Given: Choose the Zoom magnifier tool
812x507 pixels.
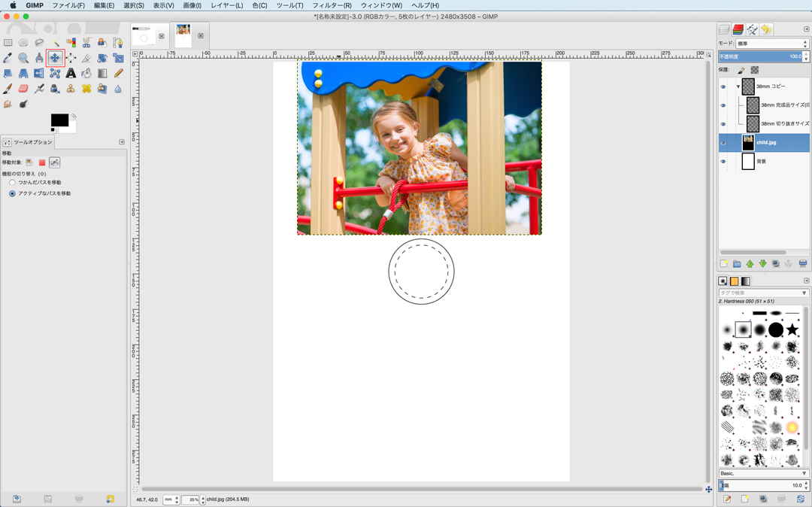Looking at the screenshot, I should pos(23,58).
